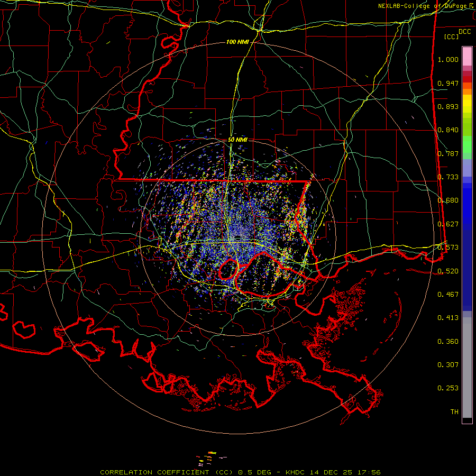Select the gray color bar segment
Image resolution: width=476 pixels, height=476 pixels.
point(467,368)
